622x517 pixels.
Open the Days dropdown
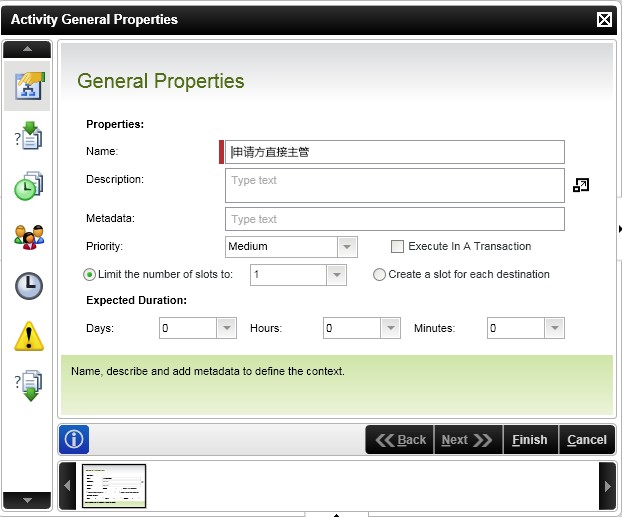point(227,328)
